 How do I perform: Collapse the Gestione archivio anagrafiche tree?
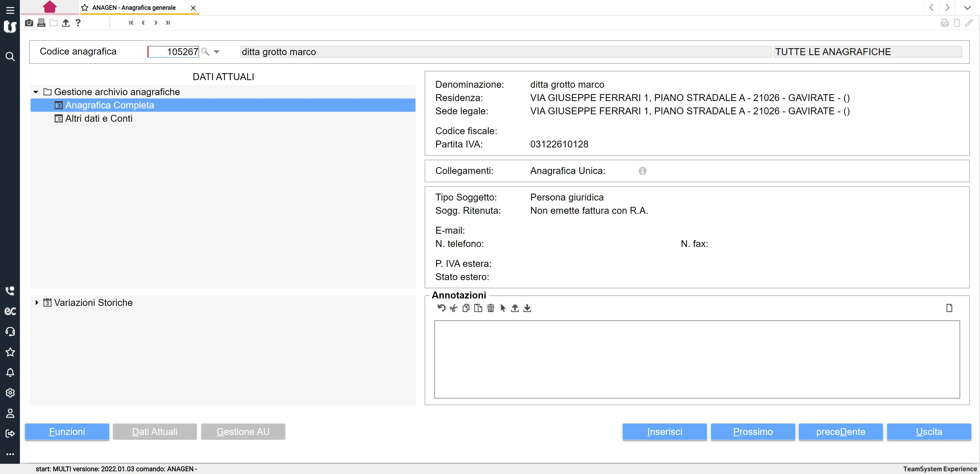pyautogui.click(x=36, y=92)
